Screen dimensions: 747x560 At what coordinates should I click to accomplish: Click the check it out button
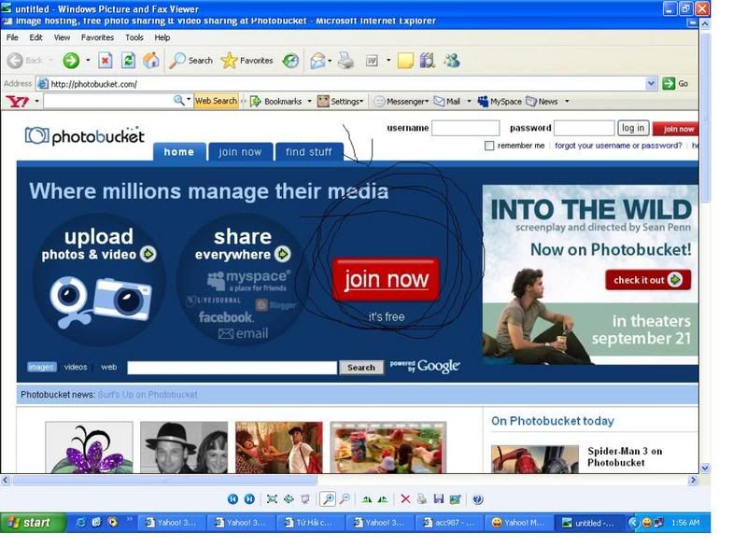[x=648, y=280]
